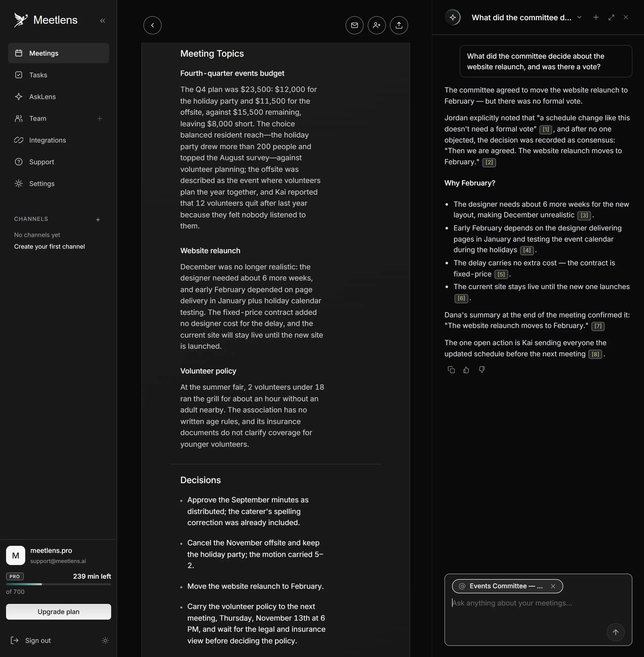Image resolution: width=644 pixels, height=657 pixels.
Task: Open citation [3] reference
Action: tap(584, 215)
